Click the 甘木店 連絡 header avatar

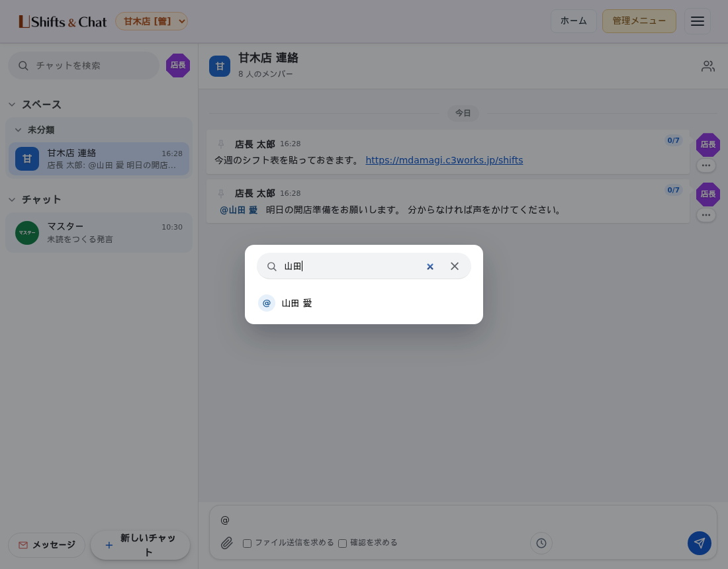tap(220, 66)
